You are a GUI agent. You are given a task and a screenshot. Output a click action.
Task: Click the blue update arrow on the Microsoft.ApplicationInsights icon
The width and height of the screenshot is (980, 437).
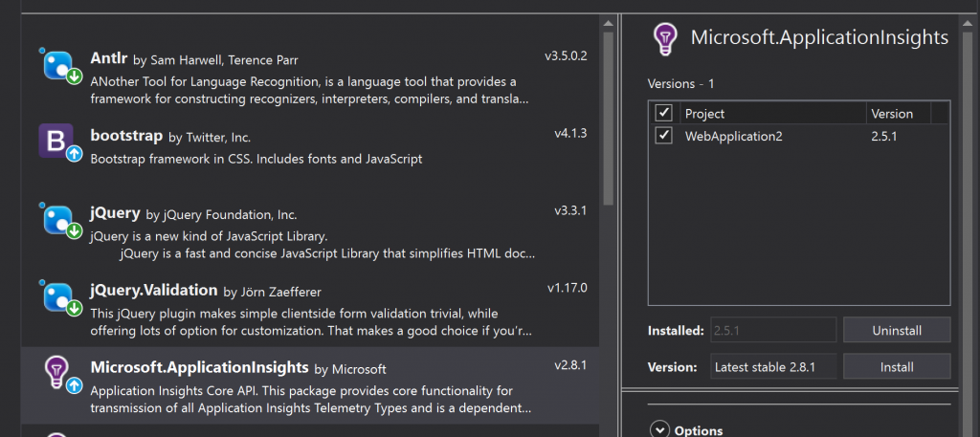point(75,385)
